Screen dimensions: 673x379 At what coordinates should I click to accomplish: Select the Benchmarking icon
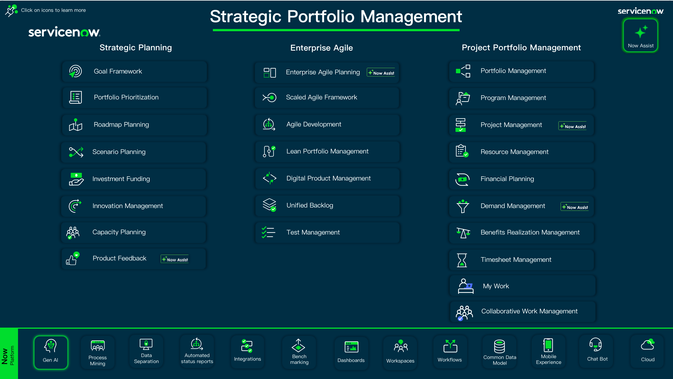(x=299, y=352)
